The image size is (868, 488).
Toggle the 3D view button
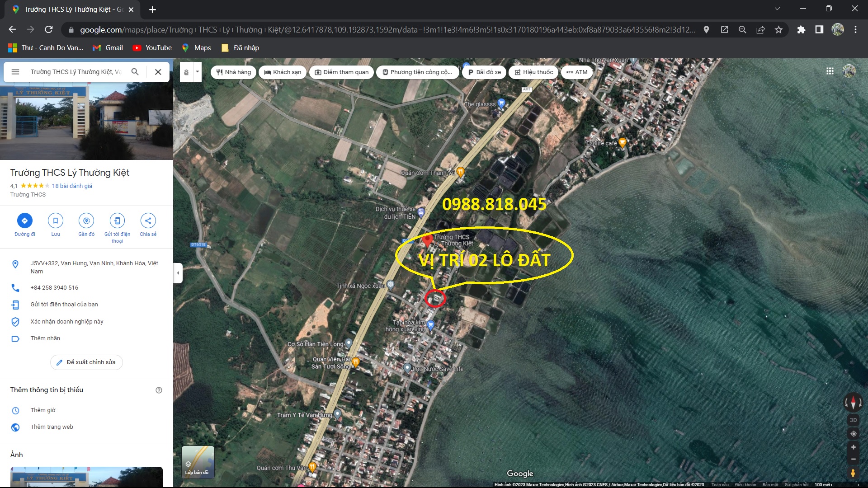coord(853,420)
